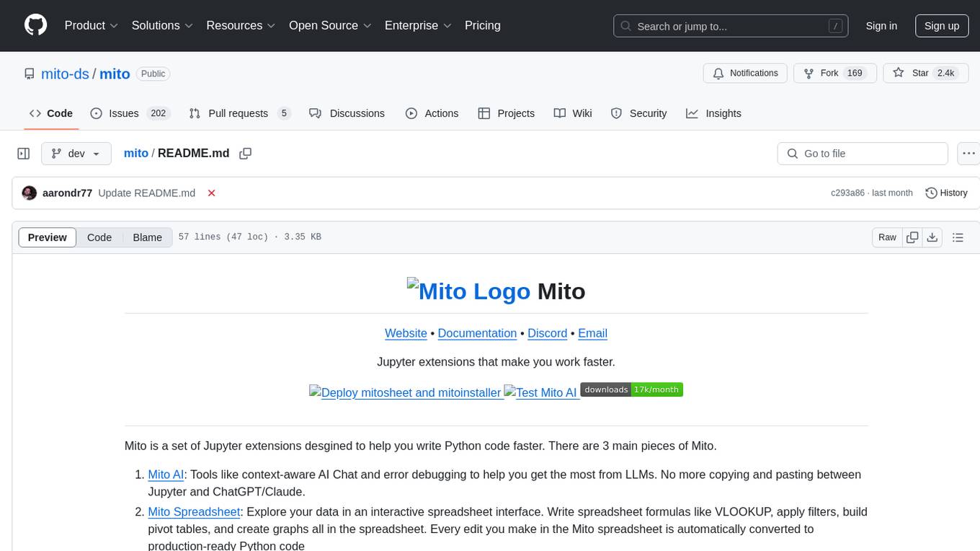The width and height of the screenshot is (980, 551).
Task: Open the mito repository link in header
Action: click(x=115, y=74)
